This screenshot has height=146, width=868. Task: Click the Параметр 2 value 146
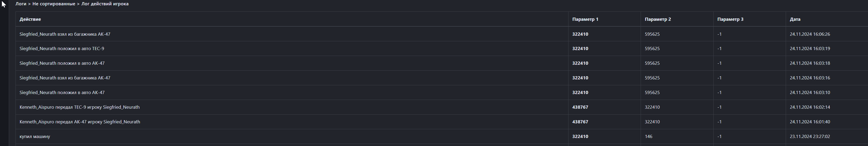648,136
